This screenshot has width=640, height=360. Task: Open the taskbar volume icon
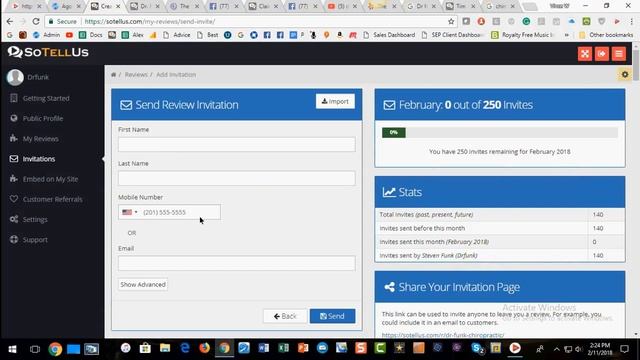tap(578, 349)
